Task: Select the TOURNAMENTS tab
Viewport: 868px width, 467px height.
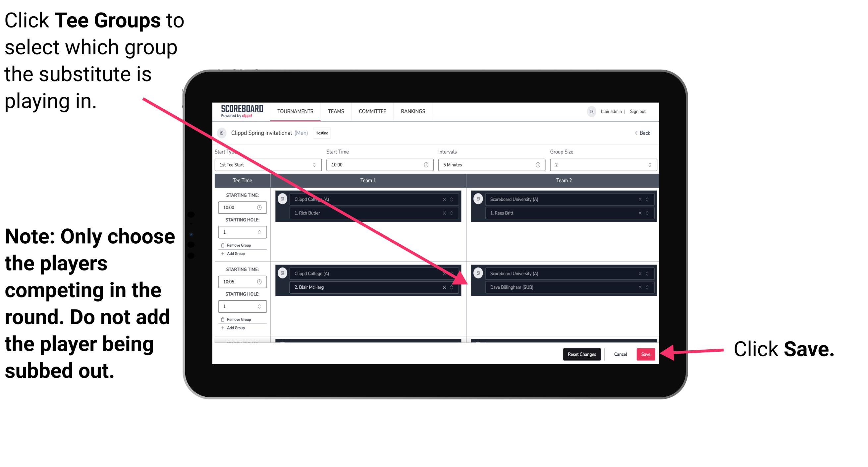Action: (x=293, y=112)
